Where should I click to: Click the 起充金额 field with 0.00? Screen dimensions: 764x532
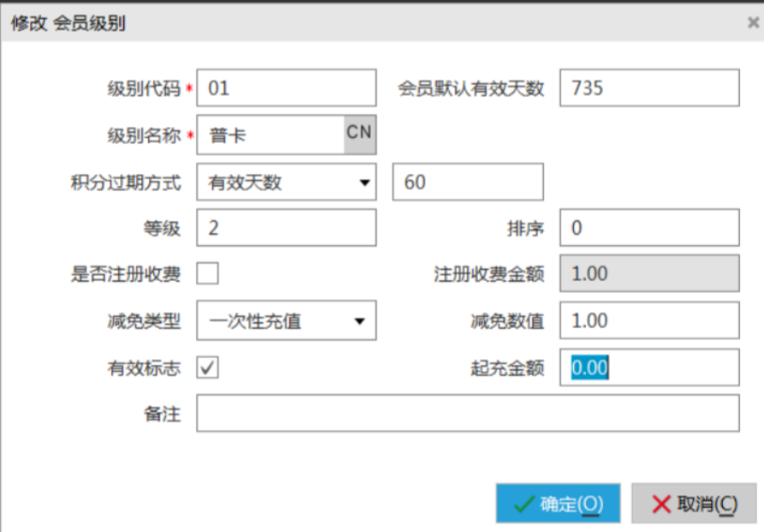click(x=648, y=368)
